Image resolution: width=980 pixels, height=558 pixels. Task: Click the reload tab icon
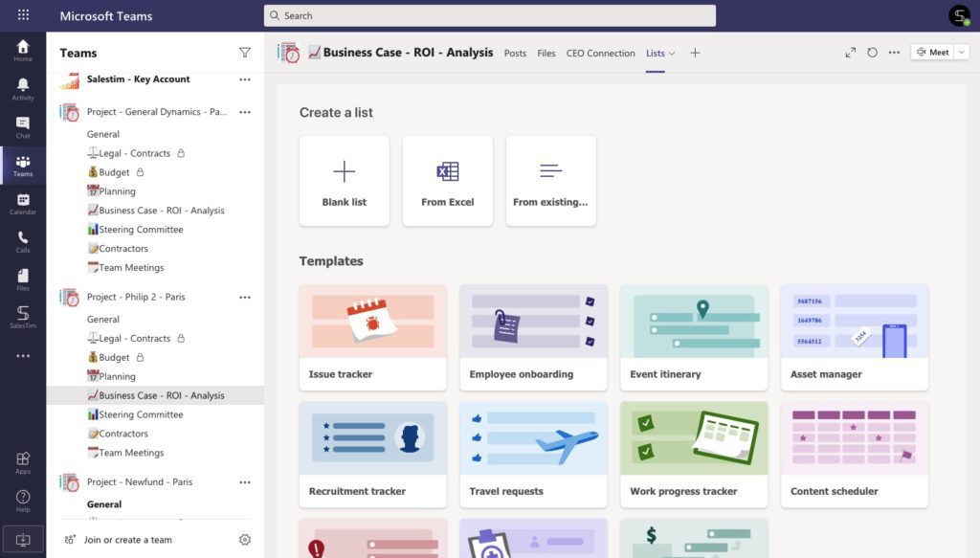coord(872,53)
